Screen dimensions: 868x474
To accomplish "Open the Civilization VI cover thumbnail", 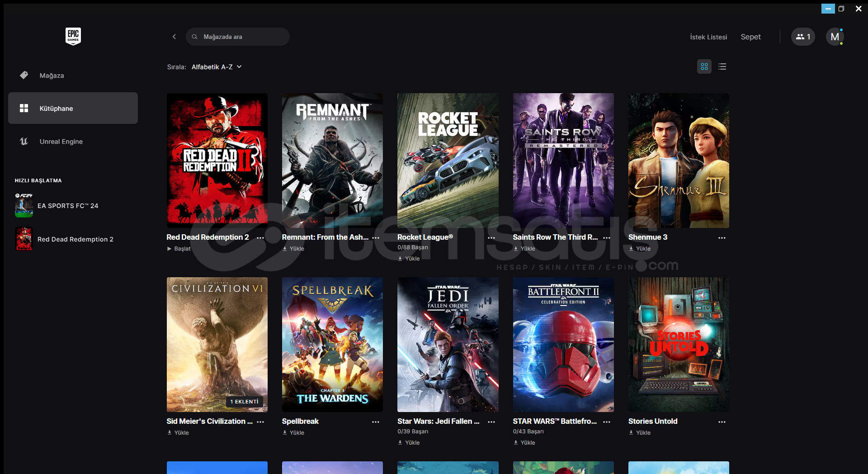I will (217, 345).
